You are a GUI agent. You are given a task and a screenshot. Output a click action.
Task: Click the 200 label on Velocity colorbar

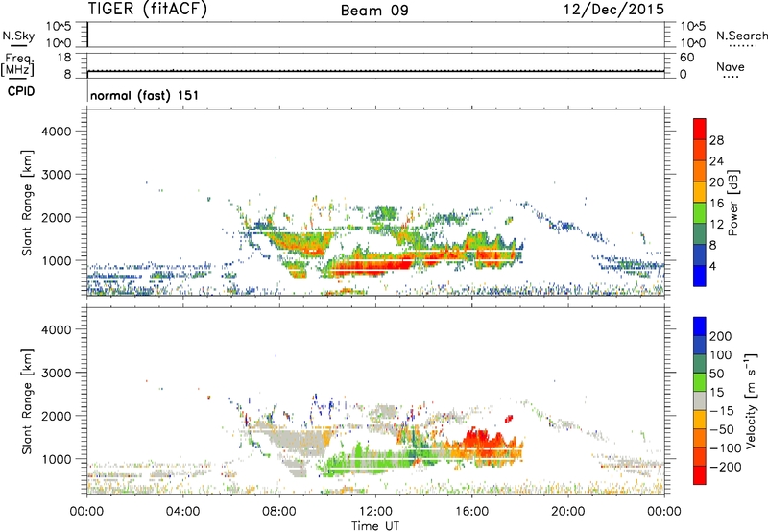pyautogui.click(x=721, y=336)
